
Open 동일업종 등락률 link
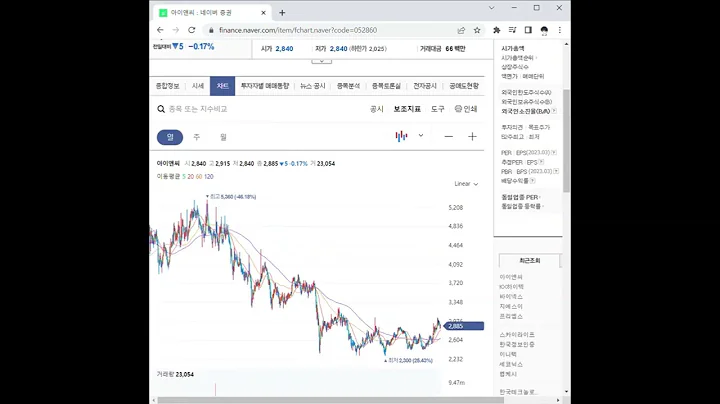click(x=521, y=207)
